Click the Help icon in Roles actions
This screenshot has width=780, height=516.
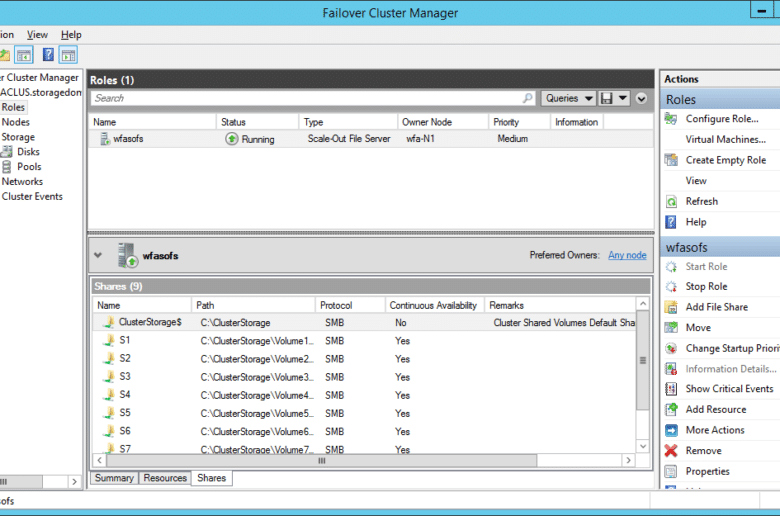click(671, 222)
